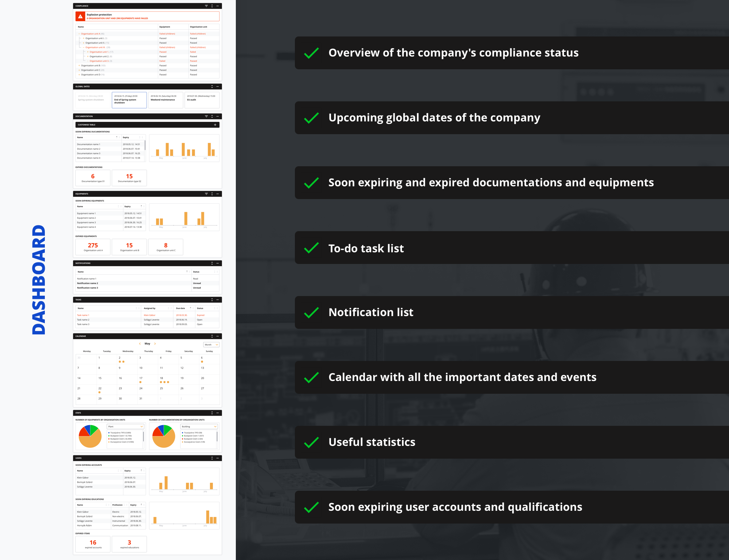Screen dimensions: 729x560
Task: Open expired Documentation type 02 card
Action: pos(129,178)
